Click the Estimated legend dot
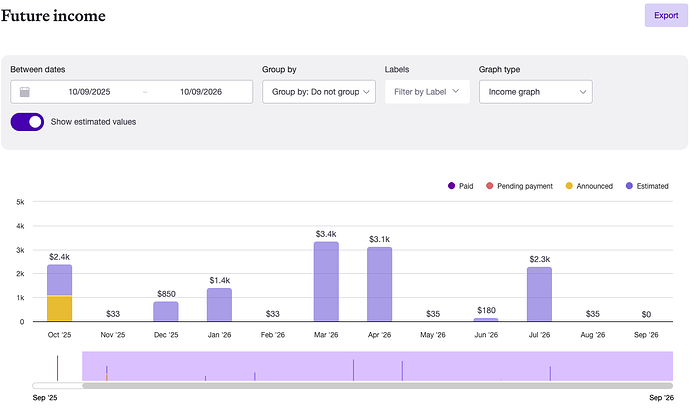 [629, 186]
